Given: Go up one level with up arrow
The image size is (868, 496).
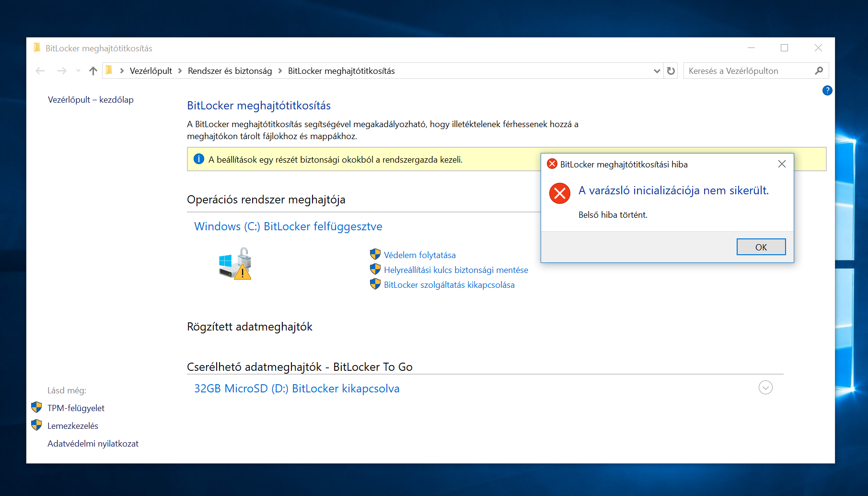Looking at the screenshot, I should tap(93, 71).
